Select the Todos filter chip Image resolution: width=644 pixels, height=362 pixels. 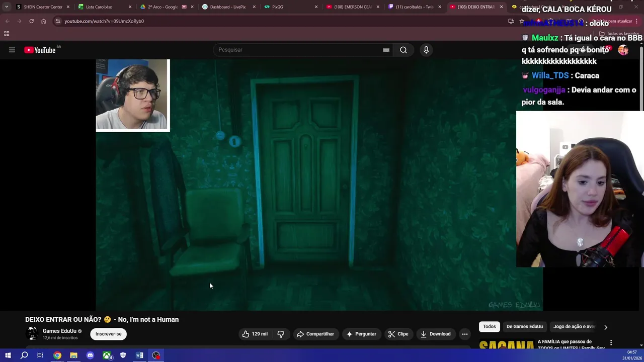tap(490, 327)
